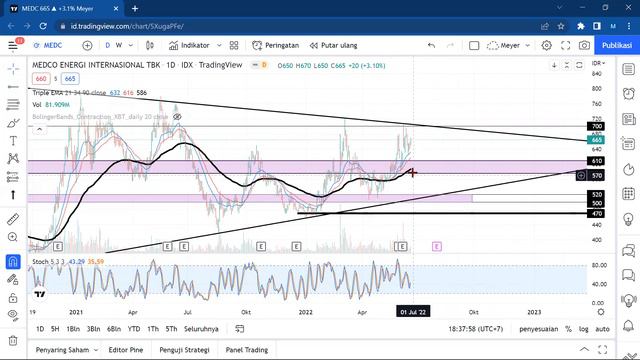Open the ideas lightbulb panel

coord(629,219)
